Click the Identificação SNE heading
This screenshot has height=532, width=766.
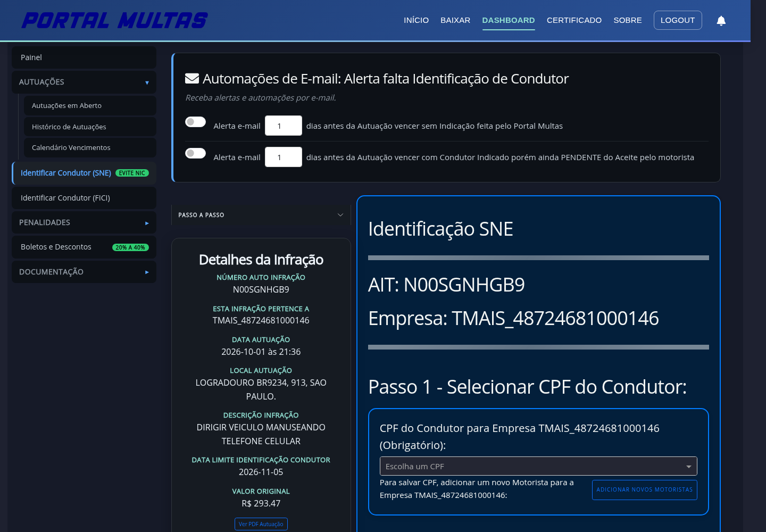coord(440,229)
